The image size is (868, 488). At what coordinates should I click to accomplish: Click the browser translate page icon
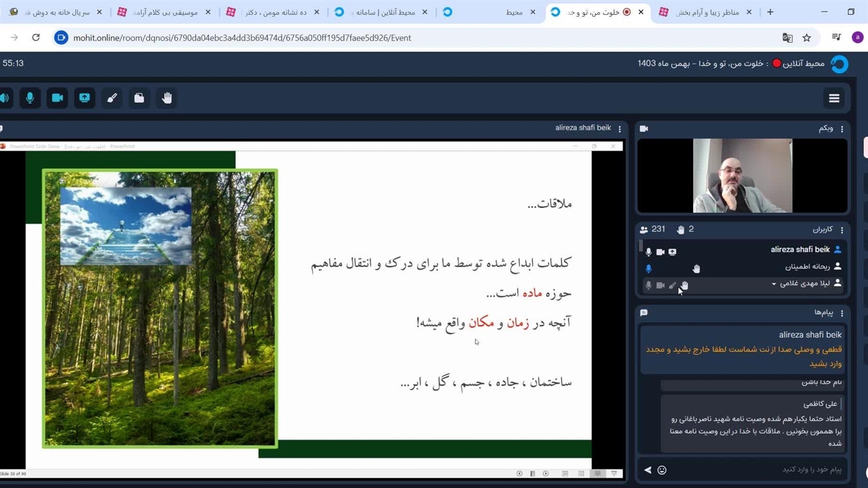coord(787,38)
